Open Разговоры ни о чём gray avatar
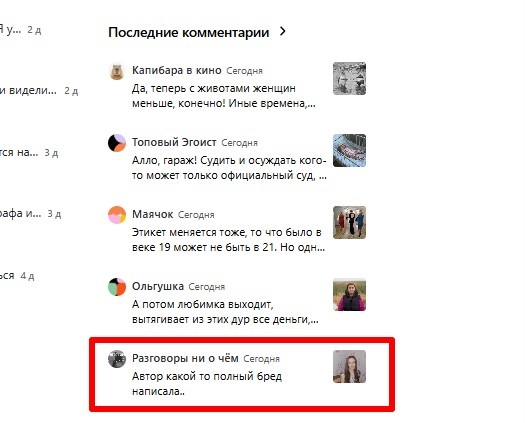This screenshot has width=525, height=423. [x=117, y=359]
